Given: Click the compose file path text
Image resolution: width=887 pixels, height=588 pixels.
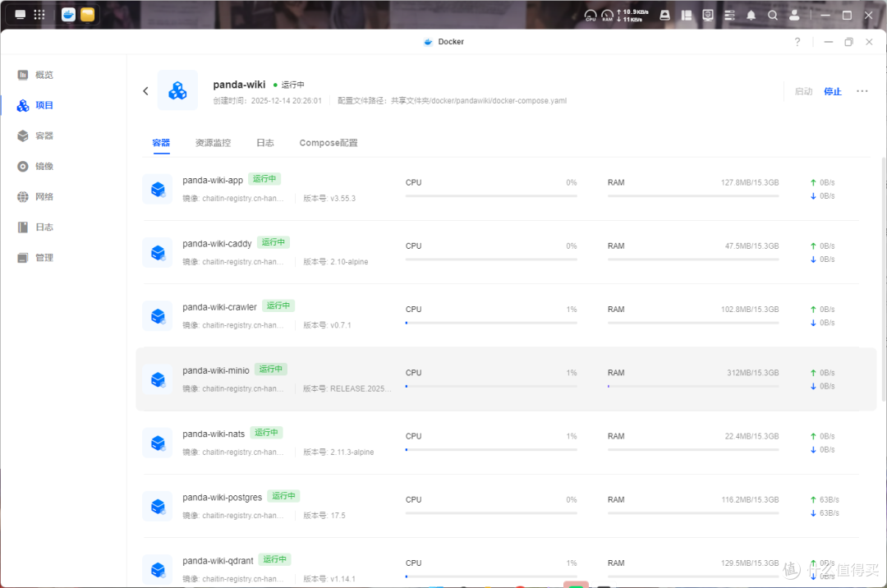Looking at the screenshot, I should pos(452,101).
